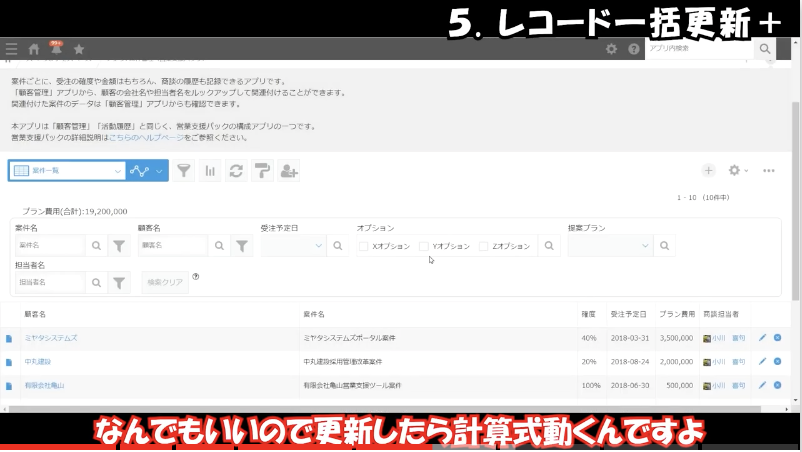802x452 pixels.
Task: Open the notifications bell icon
Action: click(57, 49)
